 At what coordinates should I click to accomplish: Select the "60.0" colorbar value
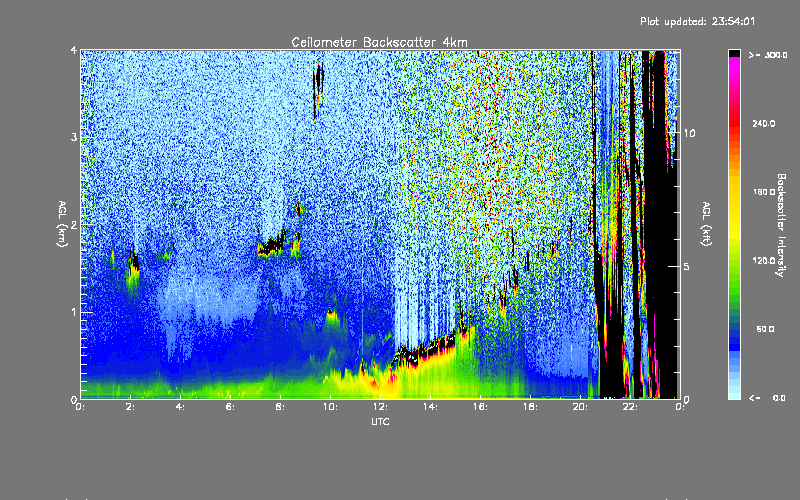[765, 330]
